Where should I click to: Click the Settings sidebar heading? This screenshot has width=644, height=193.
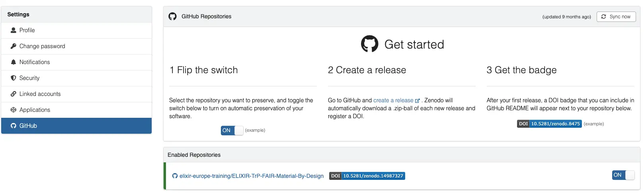[18, 14]
